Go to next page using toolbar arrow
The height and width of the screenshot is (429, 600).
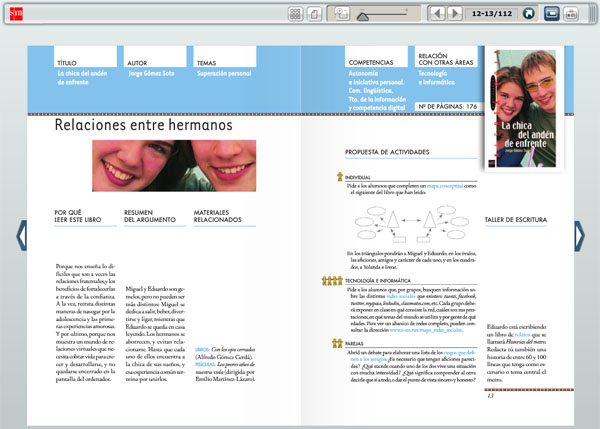click(x=453, y=14)
